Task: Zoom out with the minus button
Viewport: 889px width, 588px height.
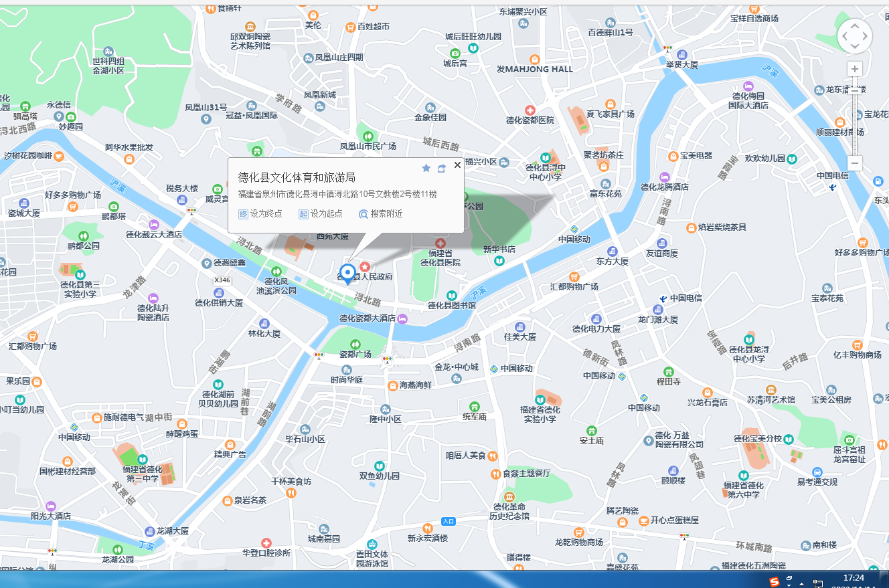Action: pyautogui.click(x=855, y=163)
